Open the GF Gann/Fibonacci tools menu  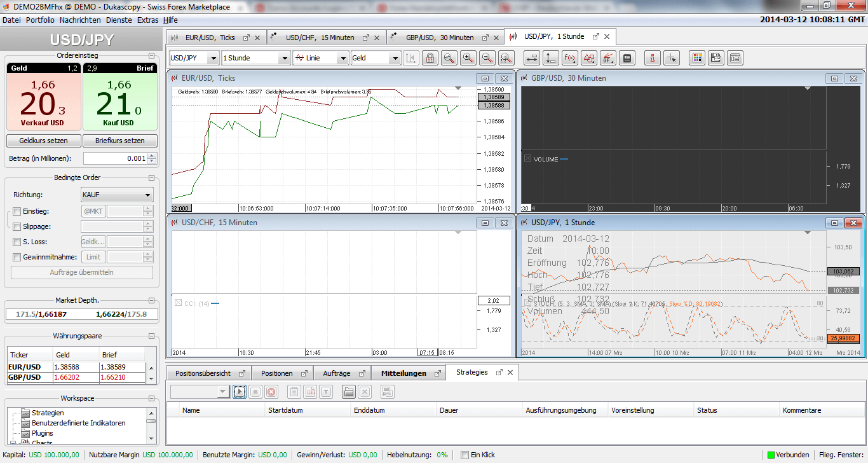[x=608, y=58]
